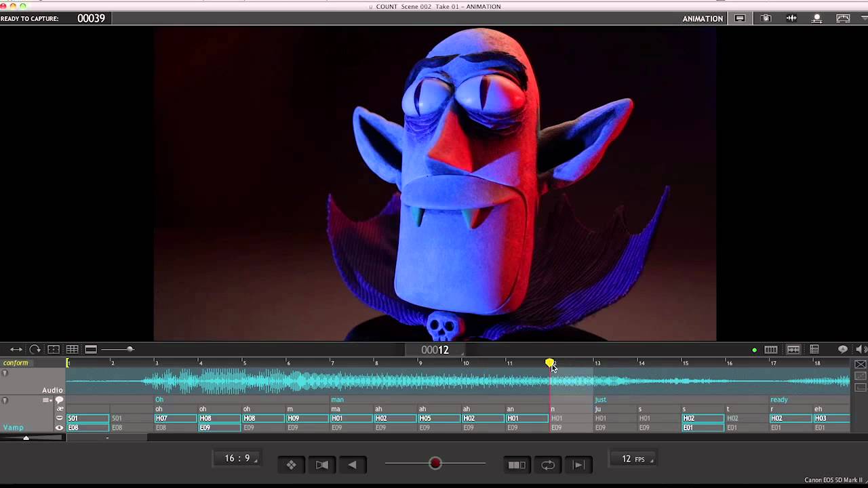Click the loop playback button
This screenshot has height=488, width=868.
pyautogui.click(x=548, y=464)
